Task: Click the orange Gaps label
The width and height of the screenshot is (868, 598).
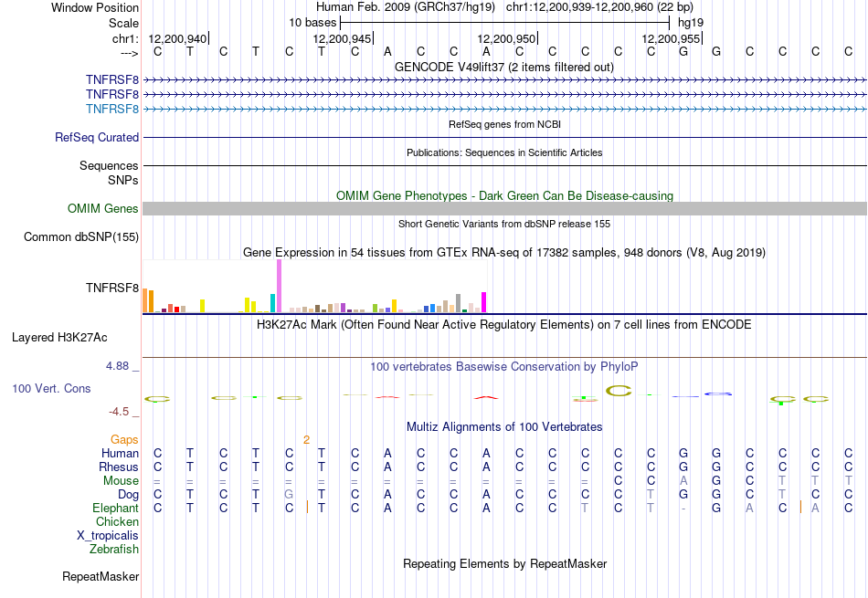Action: click(124, 439)
